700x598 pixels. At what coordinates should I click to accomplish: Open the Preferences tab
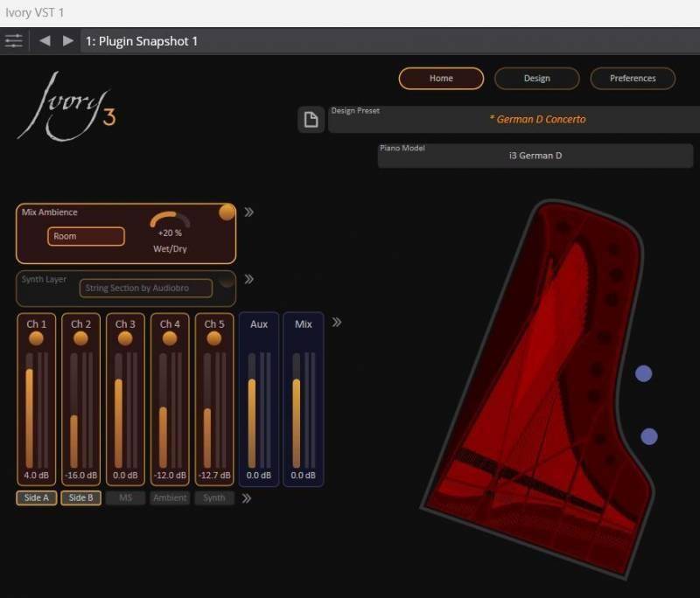(632, 79)
